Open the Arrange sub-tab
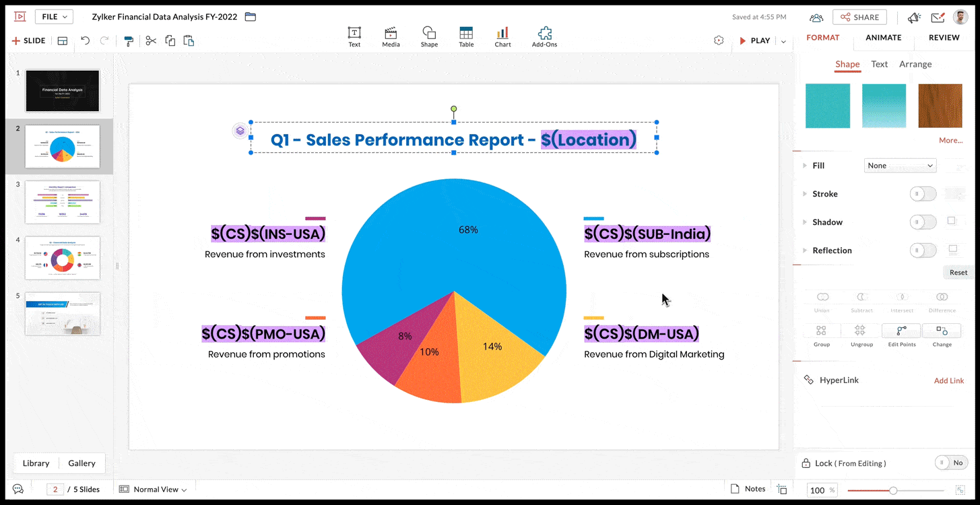This screenshot has height=505, width=980. coord(915,64)
